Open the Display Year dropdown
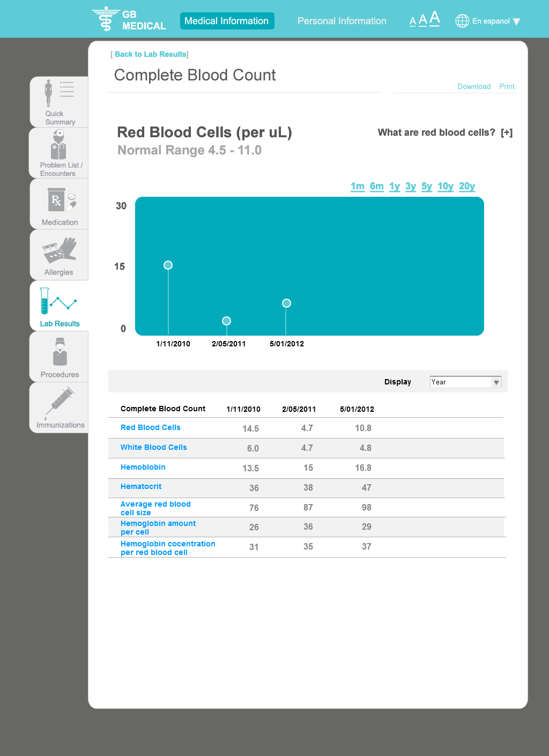The height and width of the screenshot is (756, 549). pyautogui.click(x=465, y=382)
